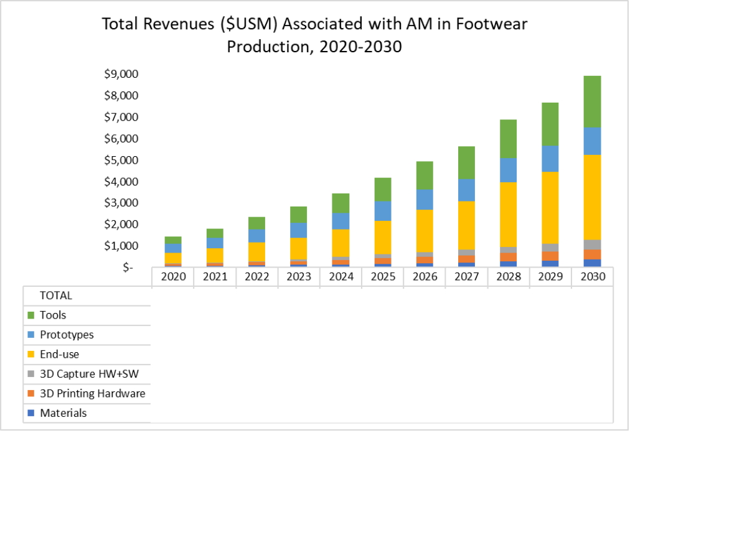The width and height of the screenshot is (747, 560).
Task: Click the $2,000 axis label
Action: (121, 225)
